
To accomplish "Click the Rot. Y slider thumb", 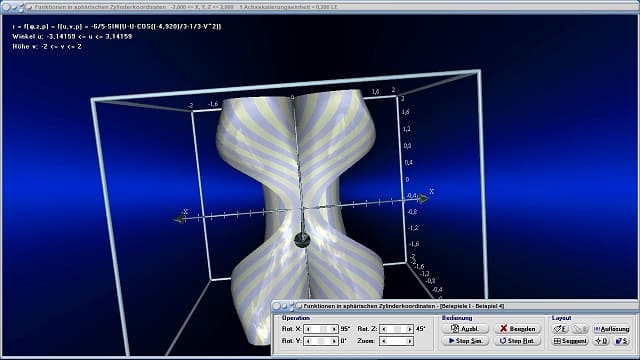I will tap(321, 341).
